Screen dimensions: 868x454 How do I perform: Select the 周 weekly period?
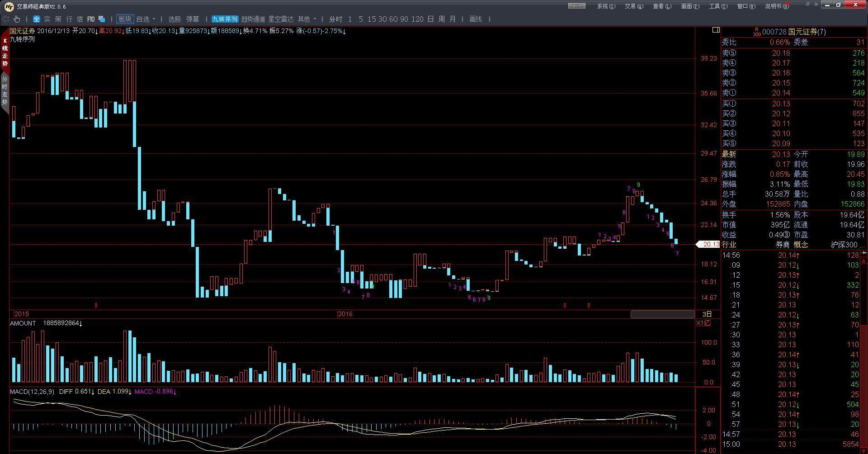click(x=442, y=19)
